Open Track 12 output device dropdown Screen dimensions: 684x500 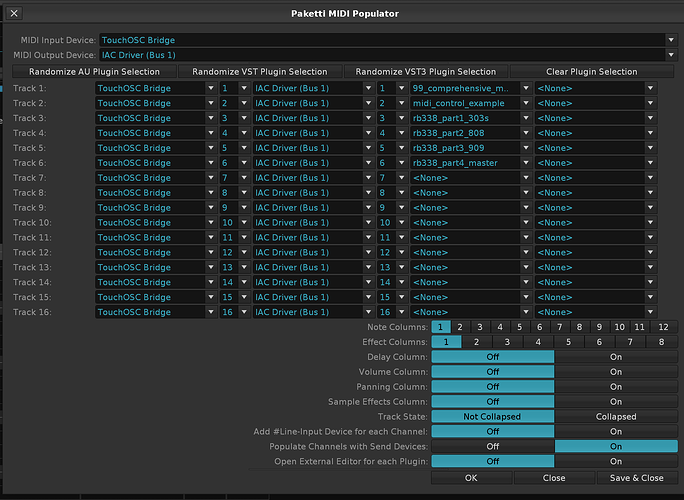click(314, 253)
